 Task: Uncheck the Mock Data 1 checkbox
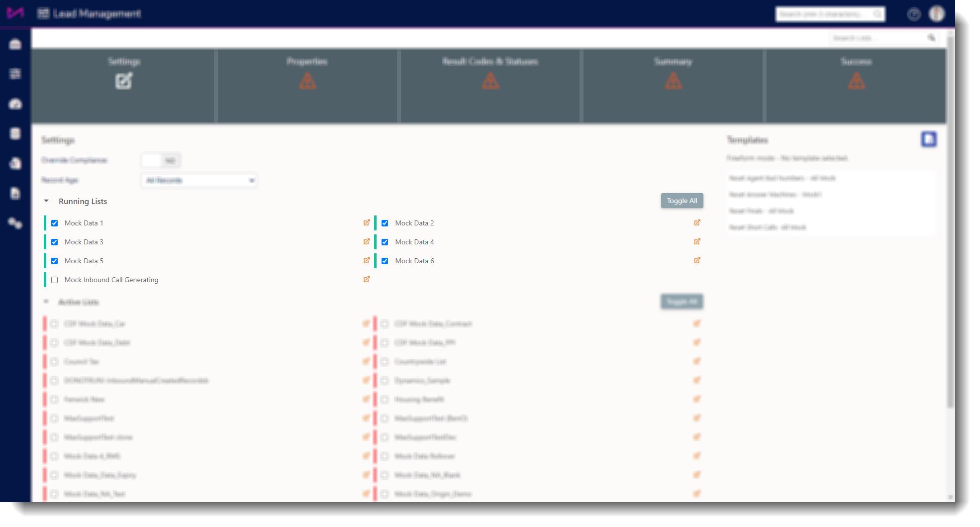tap(55, 223)
